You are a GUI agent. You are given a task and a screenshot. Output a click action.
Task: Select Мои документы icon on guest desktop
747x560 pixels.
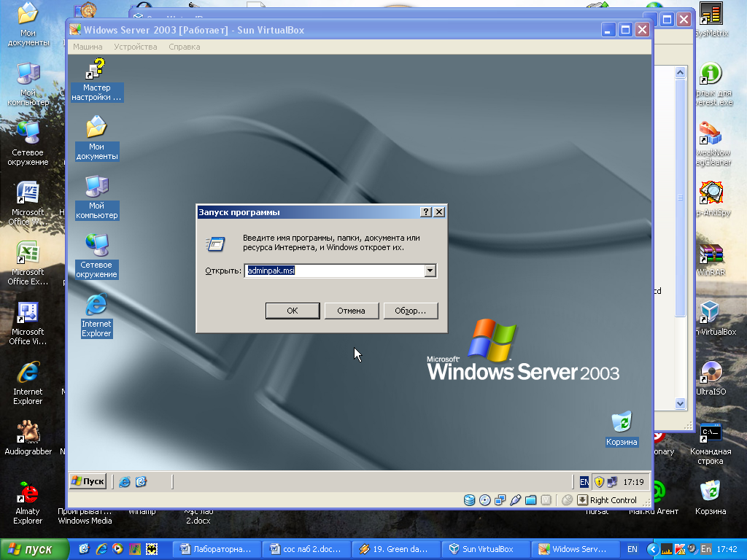97,138
